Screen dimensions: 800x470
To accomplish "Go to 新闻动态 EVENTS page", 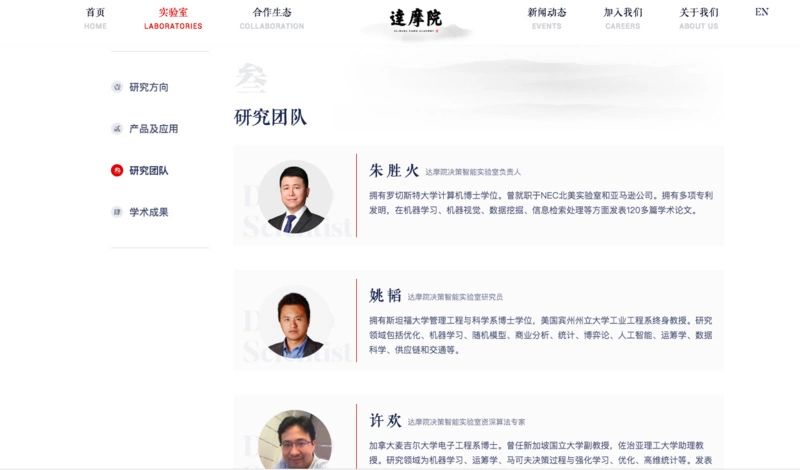I will (x=546, y=18).
